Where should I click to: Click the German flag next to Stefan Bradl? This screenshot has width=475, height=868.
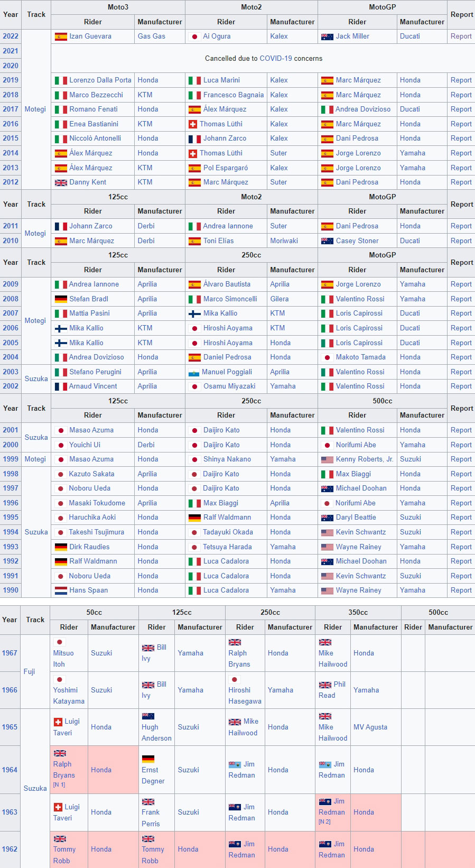(x=61, y=299)
